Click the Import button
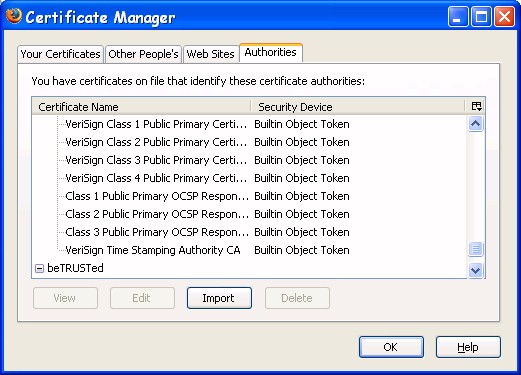 (219, 298)
